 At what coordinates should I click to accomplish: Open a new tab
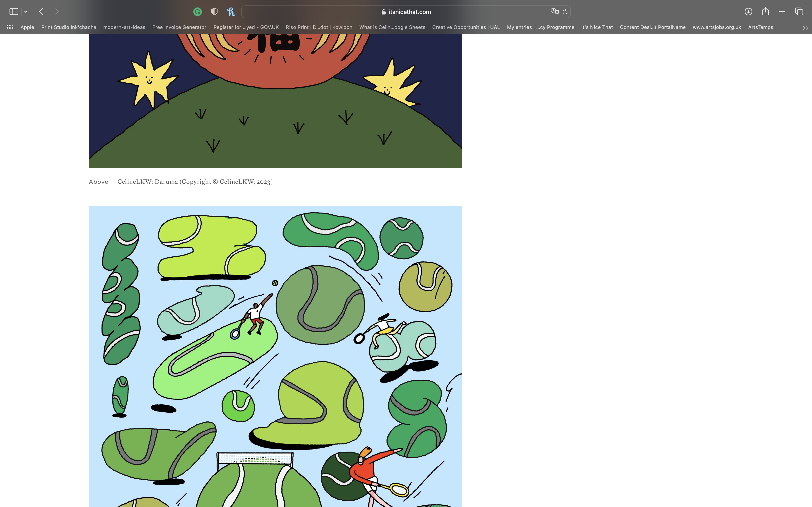(x=782, y=12)
